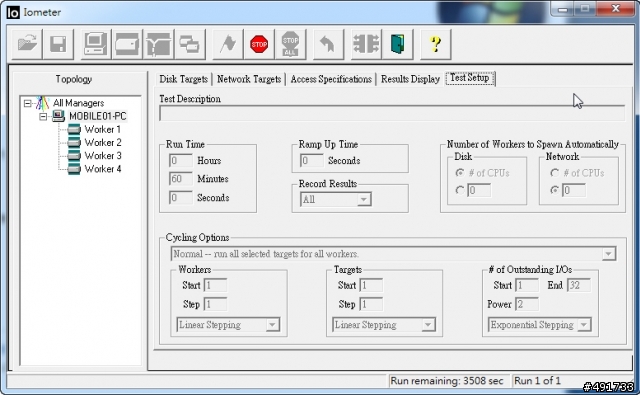Reset workers undo arrow icon

tap(328, 44)
